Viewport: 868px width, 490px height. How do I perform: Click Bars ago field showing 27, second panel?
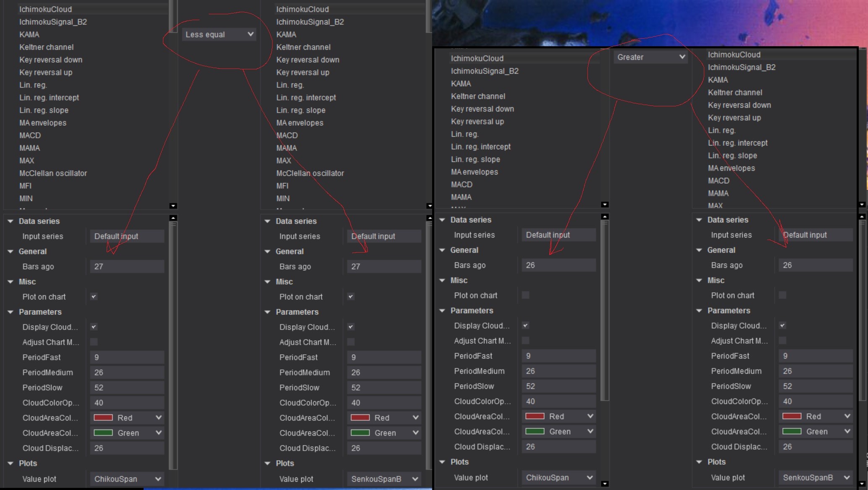tap(384, 266)
